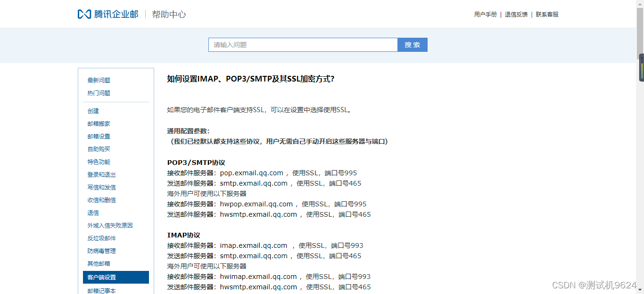644x294 pixels.
Task: Open the 退信 category
Action: (x=93, y=213)
